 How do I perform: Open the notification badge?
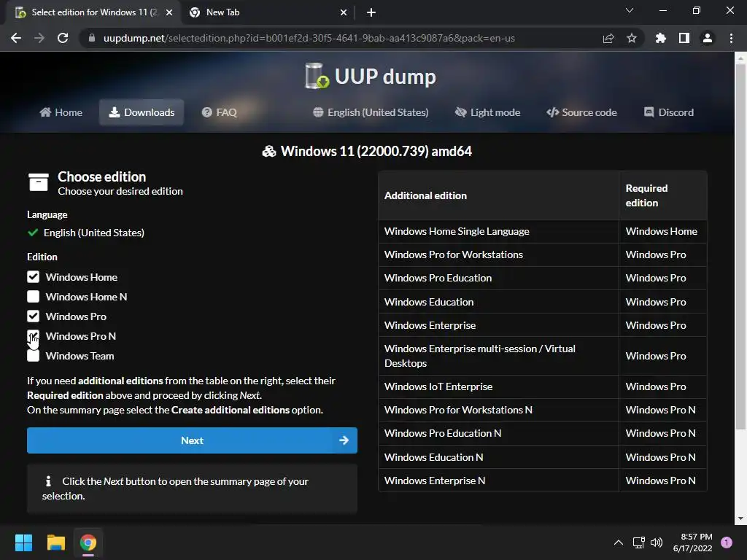[727, 542]
